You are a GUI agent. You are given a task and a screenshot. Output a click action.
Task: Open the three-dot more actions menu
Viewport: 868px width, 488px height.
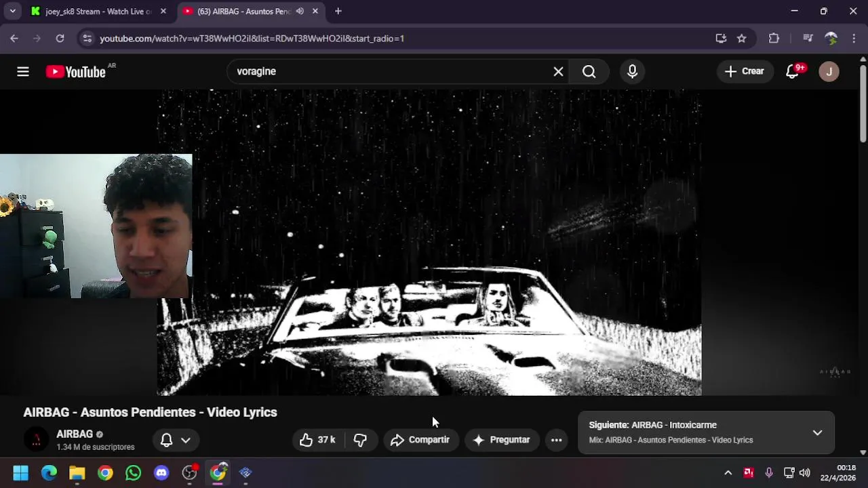556,440
